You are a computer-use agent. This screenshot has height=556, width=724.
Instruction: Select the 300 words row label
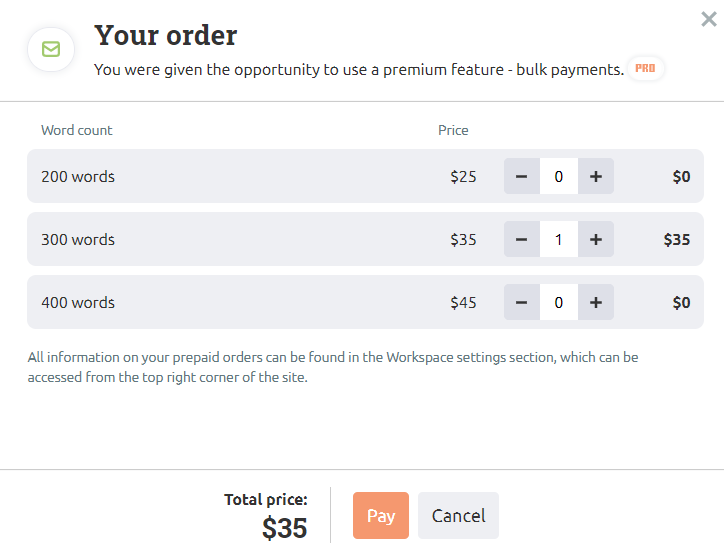[78, 239]
